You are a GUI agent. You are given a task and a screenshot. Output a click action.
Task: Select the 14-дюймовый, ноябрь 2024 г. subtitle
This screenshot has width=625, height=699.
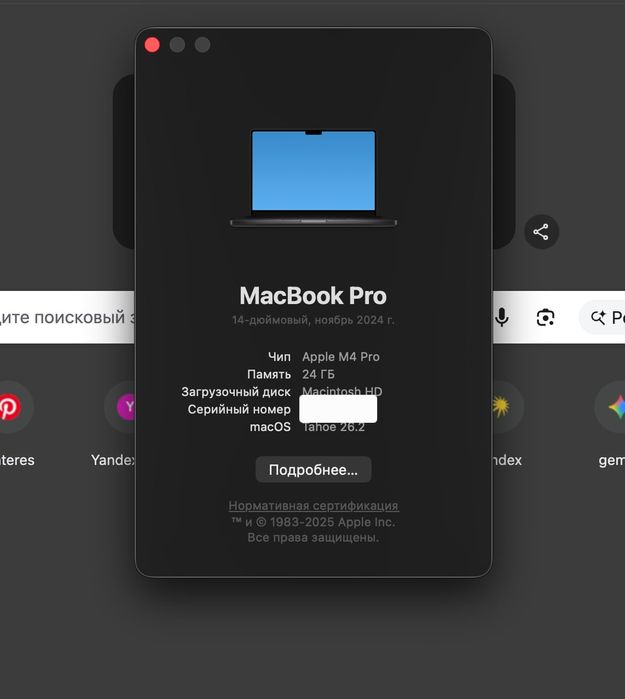click(x=313, y=320)
